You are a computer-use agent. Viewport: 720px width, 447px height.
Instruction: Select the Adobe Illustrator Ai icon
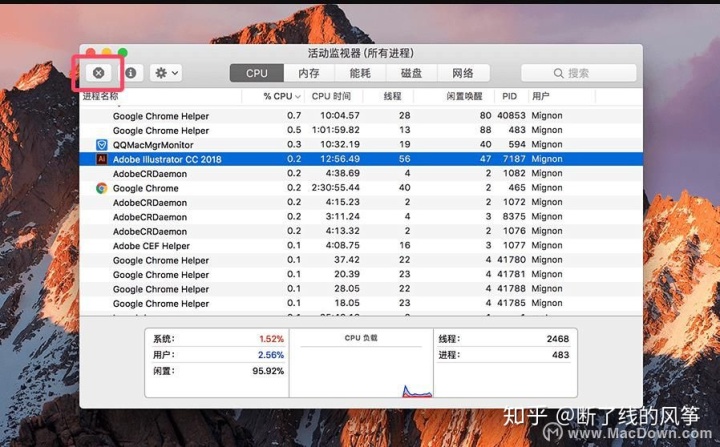tap(101, 159)
